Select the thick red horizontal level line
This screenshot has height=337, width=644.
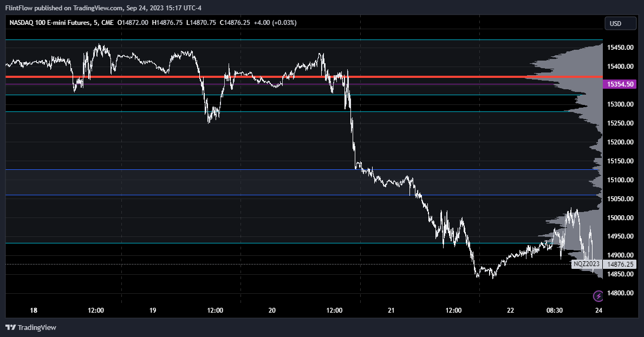pos(304,77)
